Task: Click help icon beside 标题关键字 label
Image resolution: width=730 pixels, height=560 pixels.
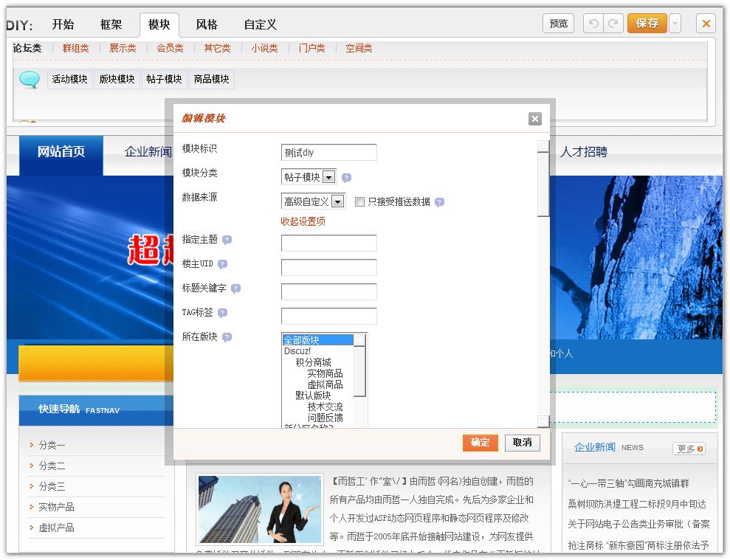Action: (235, 288)
